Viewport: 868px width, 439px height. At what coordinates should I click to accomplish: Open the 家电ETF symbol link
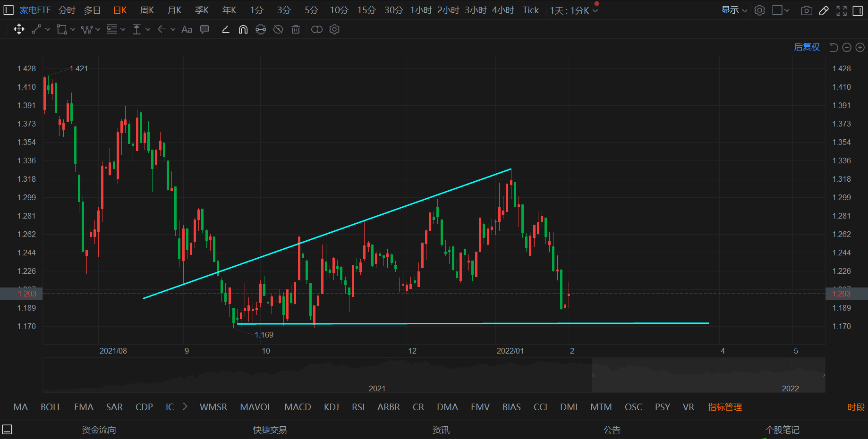[35, 10]
